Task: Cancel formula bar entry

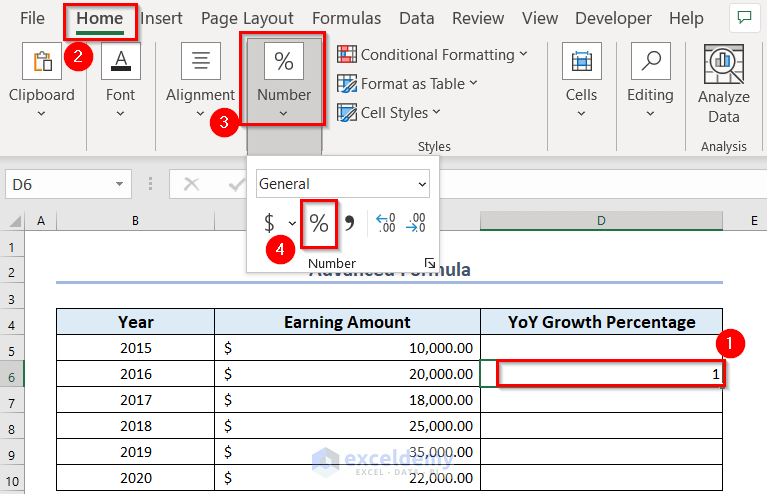Action: [191, 184]
